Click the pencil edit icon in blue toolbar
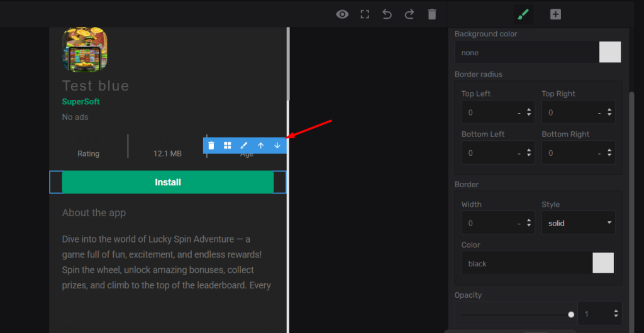Viewport: 644px width, 333px height. (244, 145)
